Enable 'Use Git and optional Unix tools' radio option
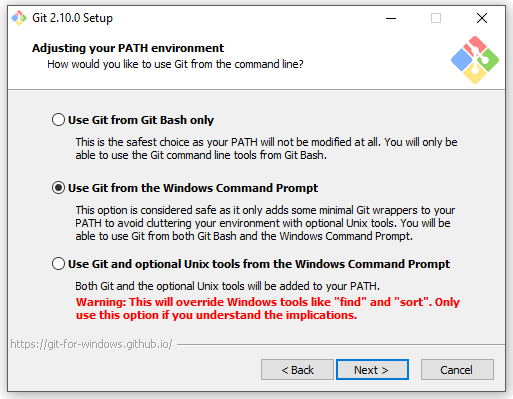 [x=58, y=264]
